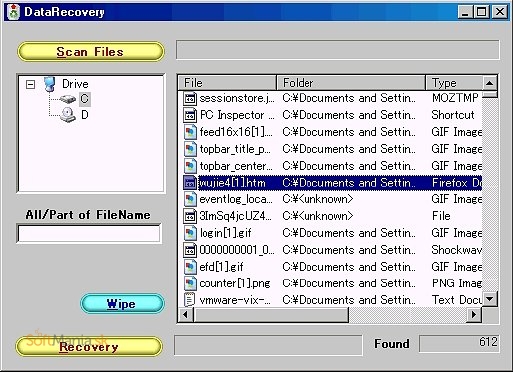
Task: Sort by the Folder column header
Action: coord(351,83)
